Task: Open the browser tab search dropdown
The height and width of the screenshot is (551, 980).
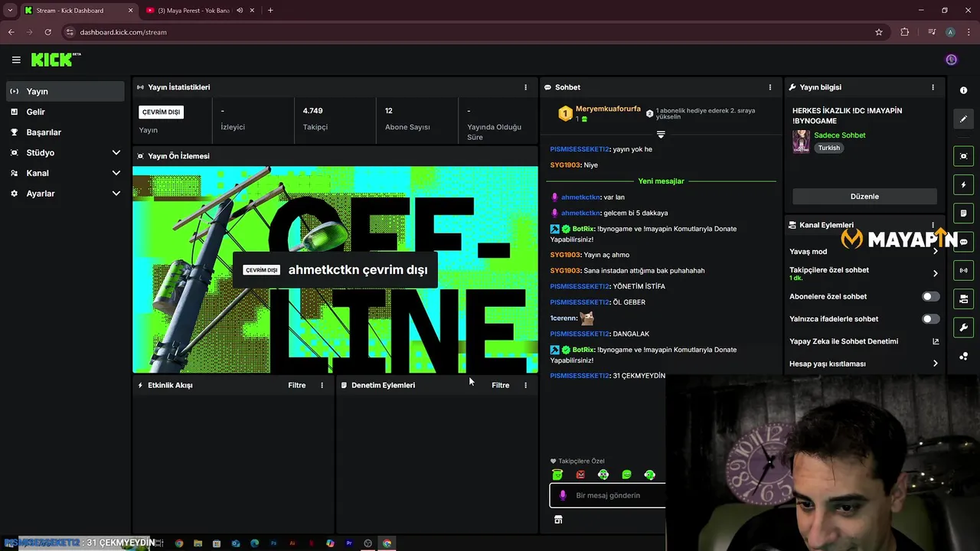Action: coord(10,10)
